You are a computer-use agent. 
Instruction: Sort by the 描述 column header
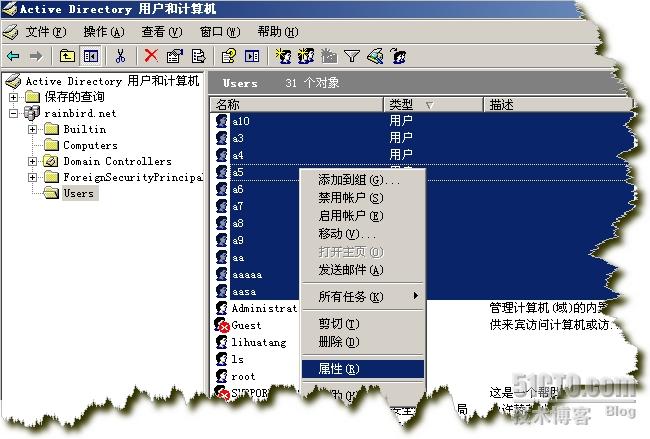pos(558,104)
